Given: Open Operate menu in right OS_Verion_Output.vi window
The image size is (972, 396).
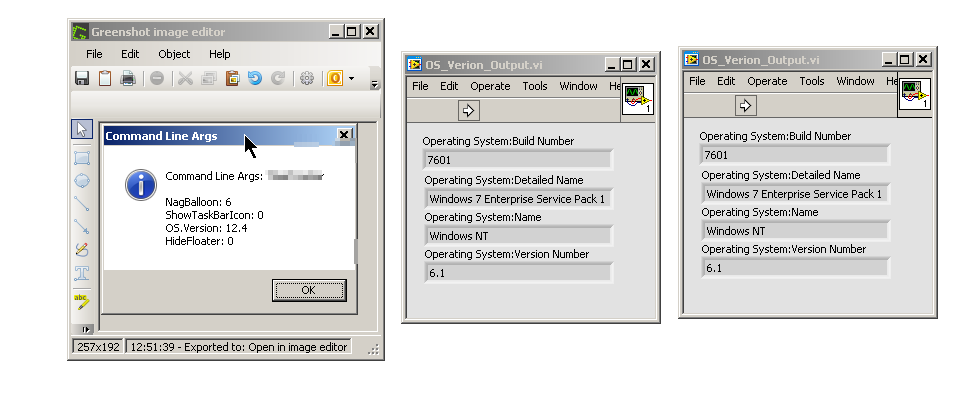Looking at the screenshot, I should (767, 81).
